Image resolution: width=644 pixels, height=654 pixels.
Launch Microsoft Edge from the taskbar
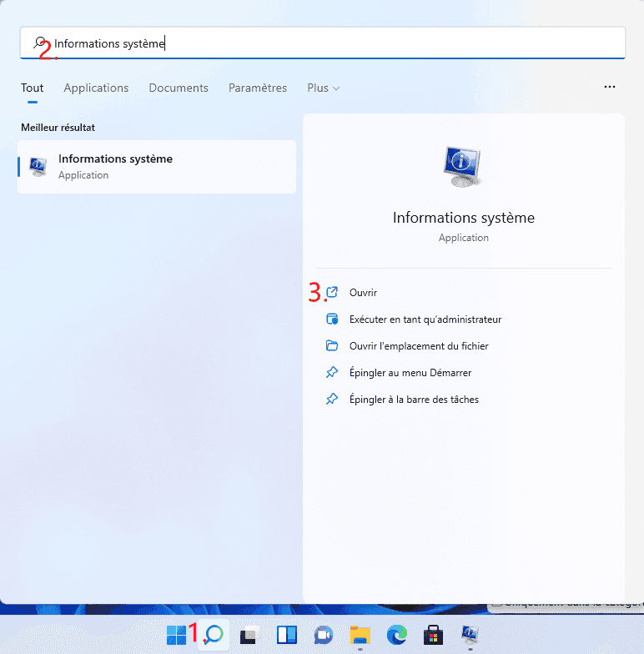coord(397,635)
